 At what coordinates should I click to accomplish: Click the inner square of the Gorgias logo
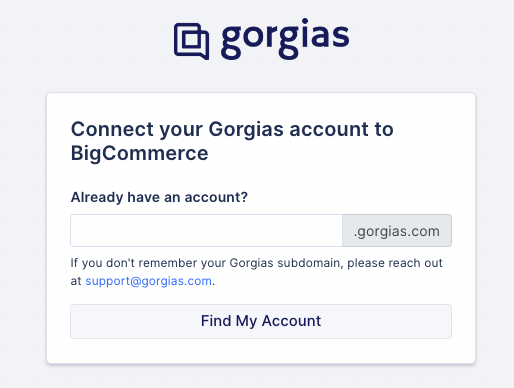pos(192,39)
